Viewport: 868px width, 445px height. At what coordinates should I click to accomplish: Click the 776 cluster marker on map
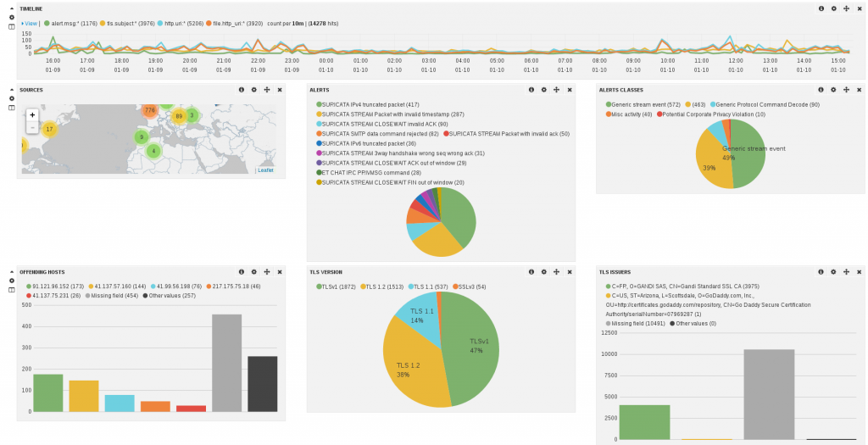[149, 111]
